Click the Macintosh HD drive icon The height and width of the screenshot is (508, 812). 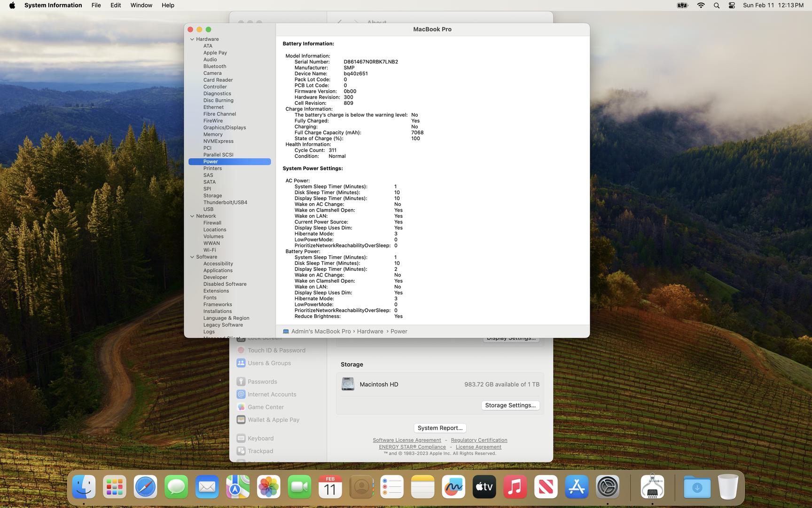(348, 384)
